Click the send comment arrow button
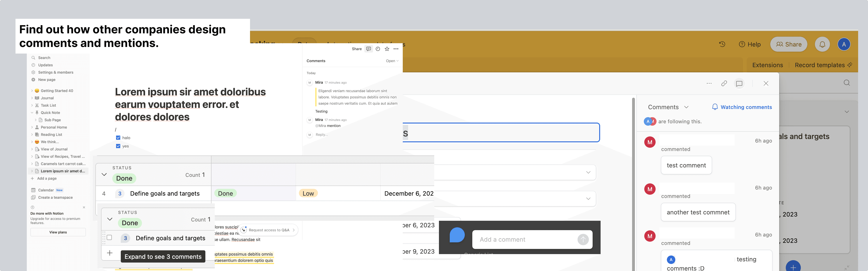The width and height of the screenshot is (868, 271). (583, 240)
